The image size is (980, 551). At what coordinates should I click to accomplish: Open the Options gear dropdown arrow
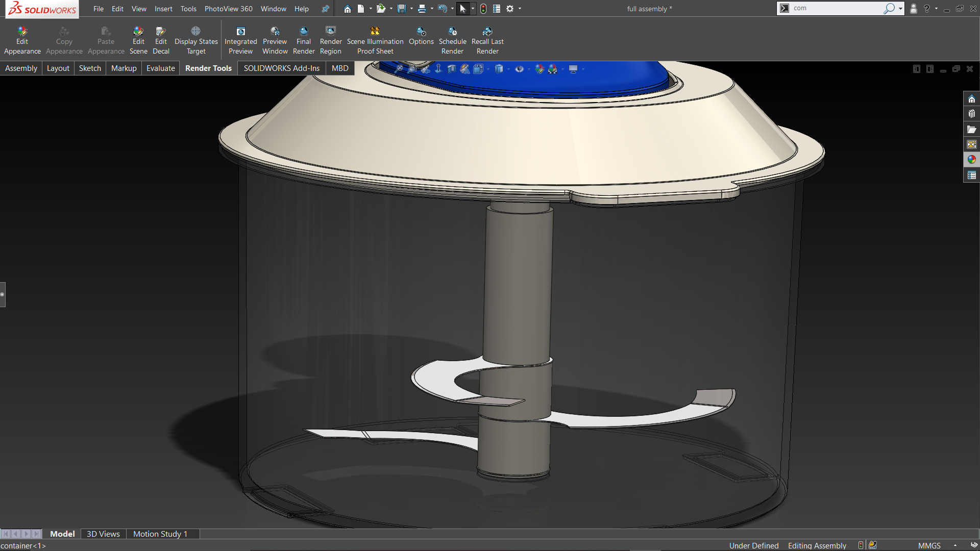520,9
